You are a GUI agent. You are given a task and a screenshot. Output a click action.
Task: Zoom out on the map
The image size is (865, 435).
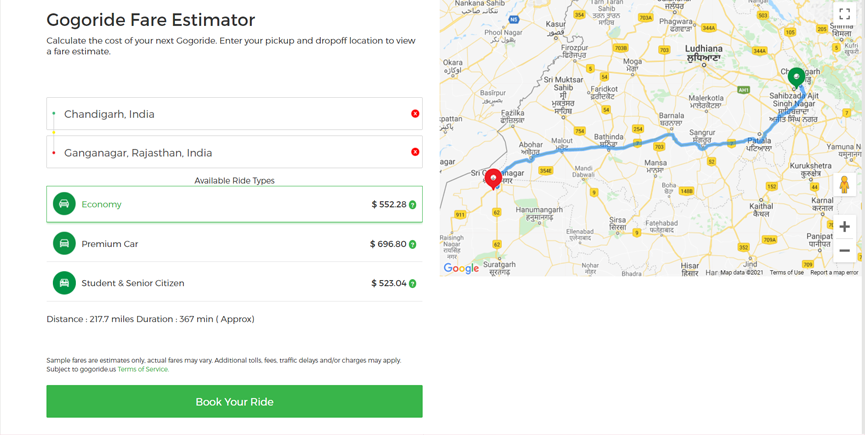844,251
